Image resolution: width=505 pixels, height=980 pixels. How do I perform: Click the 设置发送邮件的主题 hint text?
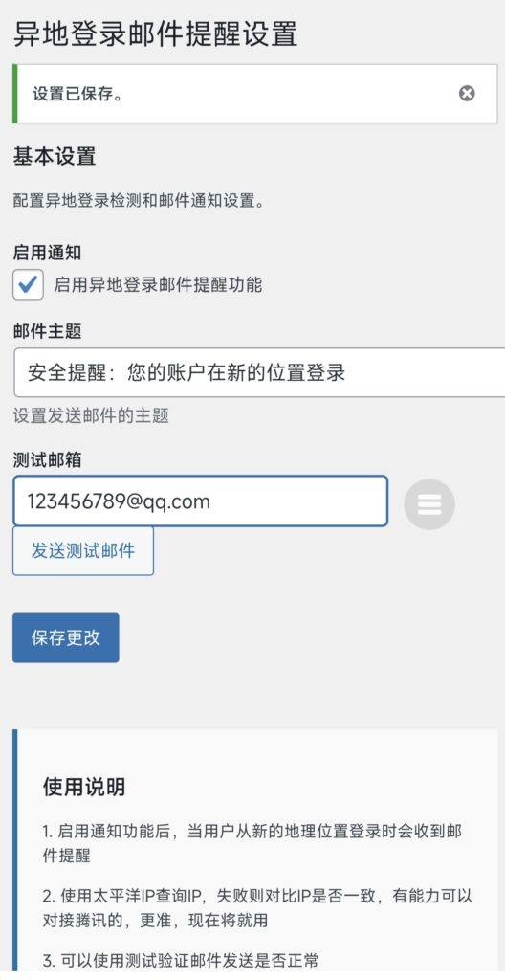pos(91,415)
